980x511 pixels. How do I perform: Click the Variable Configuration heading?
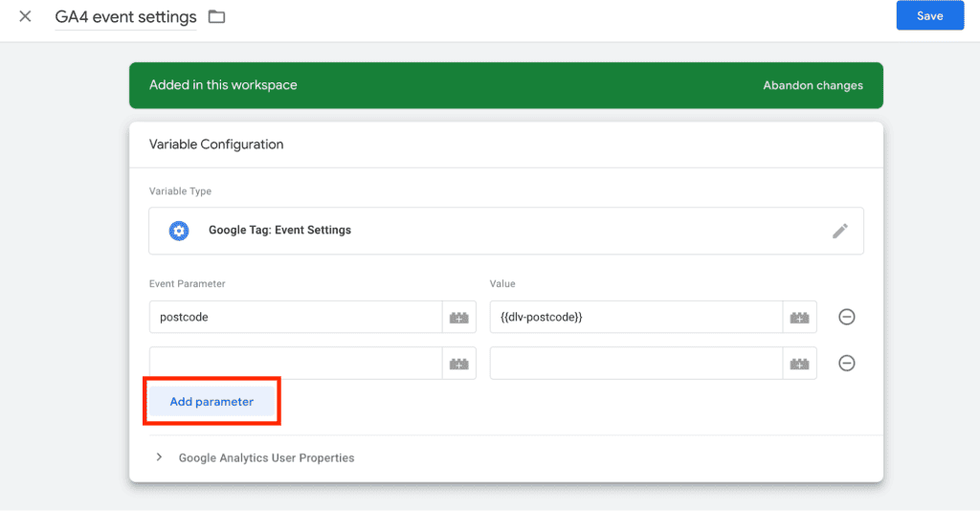click(x=216, y=144)
